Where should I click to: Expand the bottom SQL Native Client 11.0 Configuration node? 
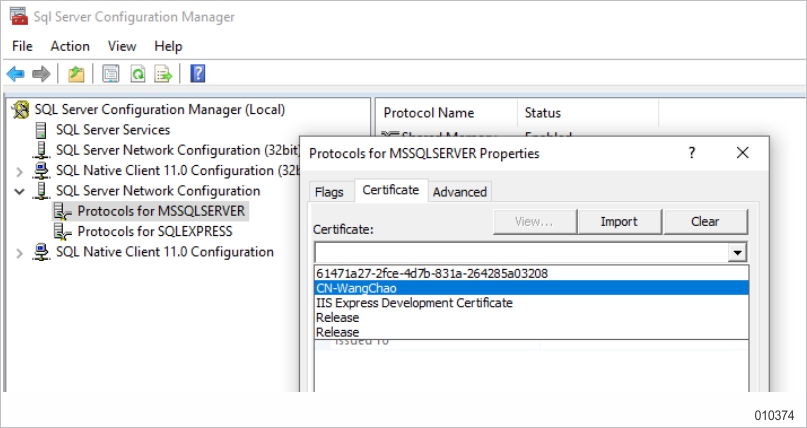click(19, 253)
